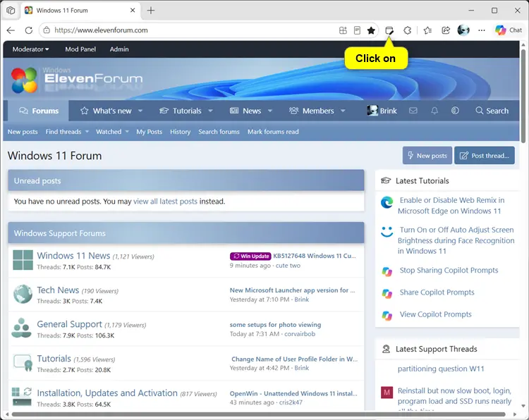This screenshot has width=529, height=420.
Task: Open the reader view icon in address bar
Action: coord(357,30)
